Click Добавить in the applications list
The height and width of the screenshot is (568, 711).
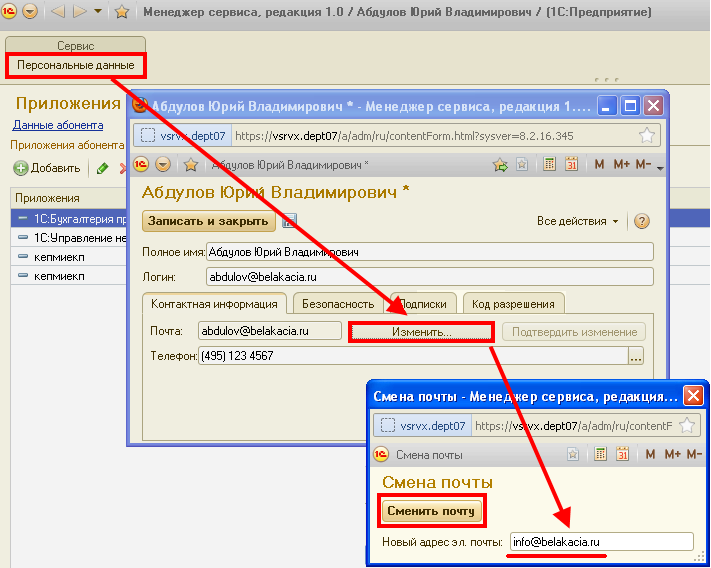pyautogui.click(x=47, y=168)
